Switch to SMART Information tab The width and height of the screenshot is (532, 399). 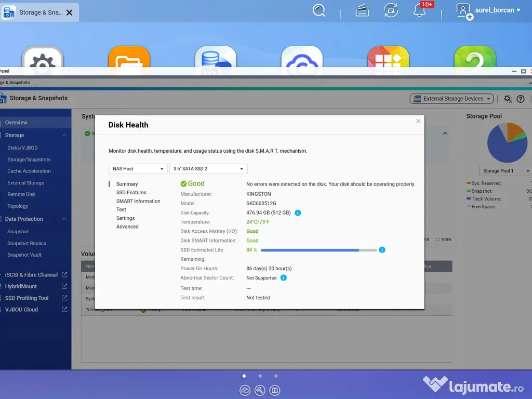(138, 201)
